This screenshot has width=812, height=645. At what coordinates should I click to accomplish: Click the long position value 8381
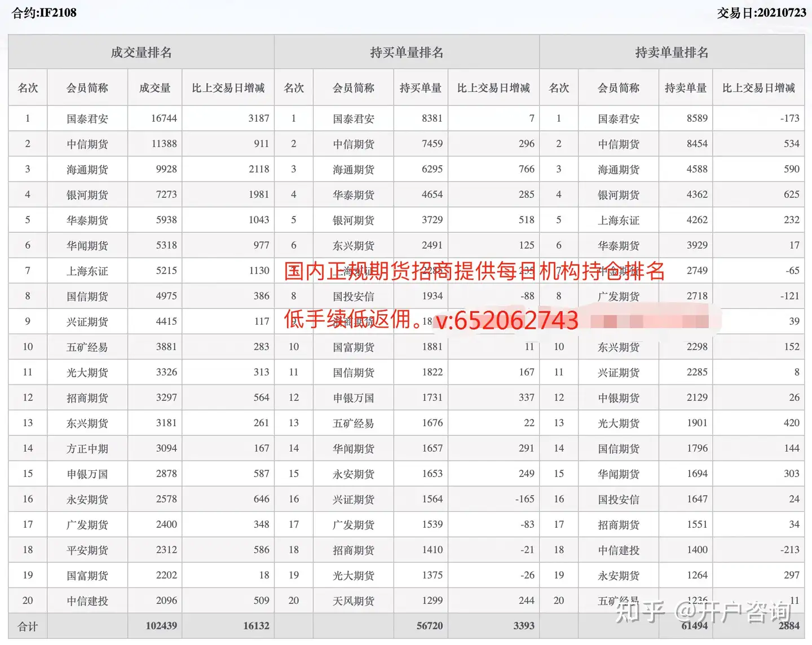click(x=432, y=118)
